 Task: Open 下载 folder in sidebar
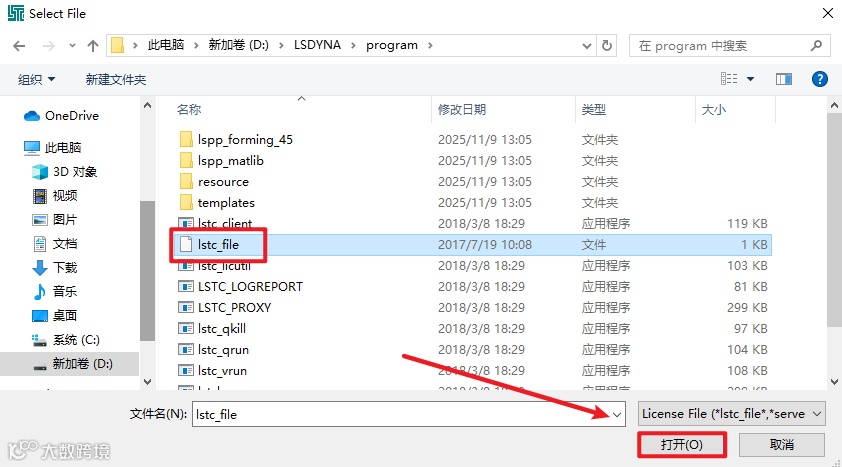coord(55,267)
